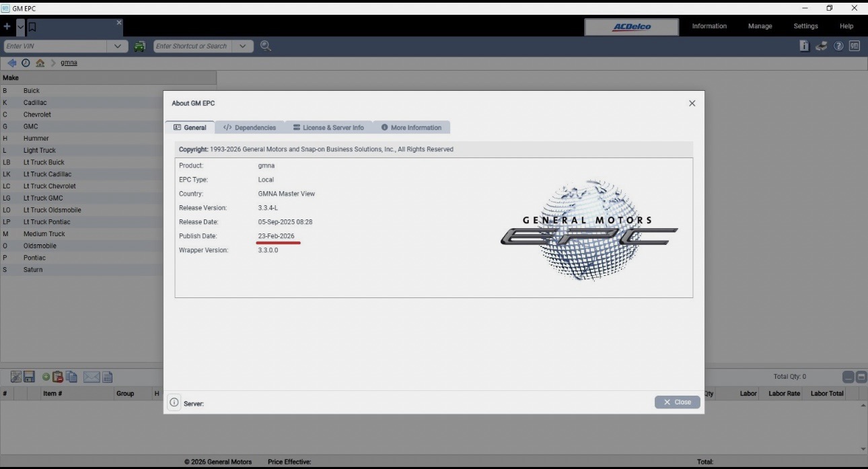Open the tab list chevron dropdown
Screen dimensions: 868x469
(x=20, y=27)
